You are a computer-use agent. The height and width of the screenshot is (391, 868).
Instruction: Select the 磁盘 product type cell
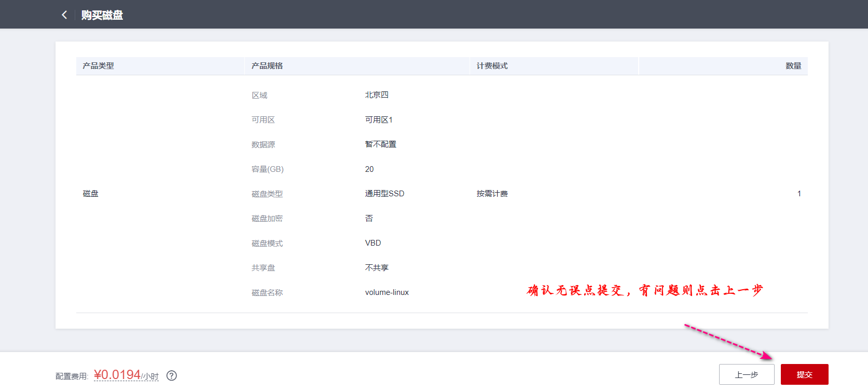point(91,194)
